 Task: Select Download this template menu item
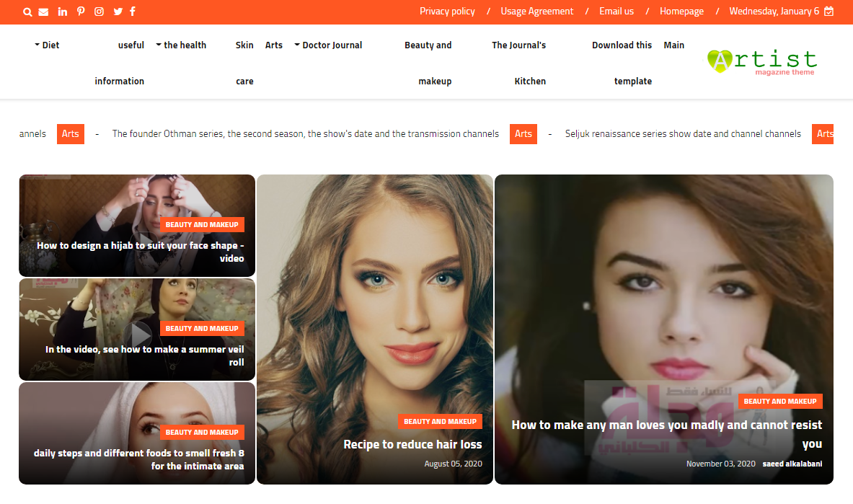622,63
